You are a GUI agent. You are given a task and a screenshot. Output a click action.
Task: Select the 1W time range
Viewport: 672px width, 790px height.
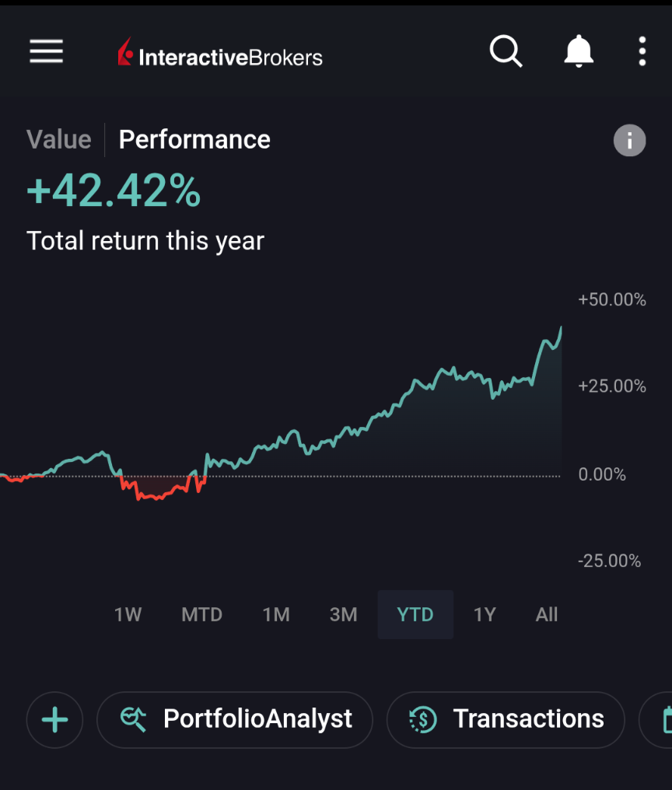click(x=128, y=615)
